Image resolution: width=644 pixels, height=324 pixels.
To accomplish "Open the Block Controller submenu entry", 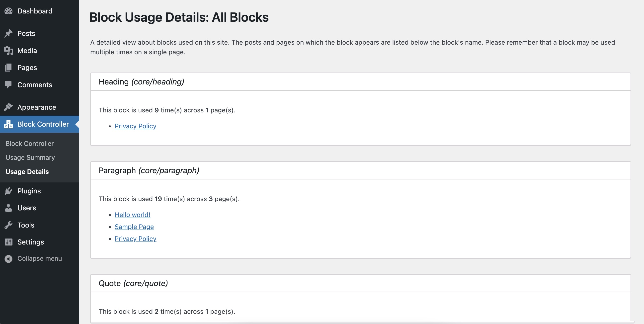I will [30, 144].
